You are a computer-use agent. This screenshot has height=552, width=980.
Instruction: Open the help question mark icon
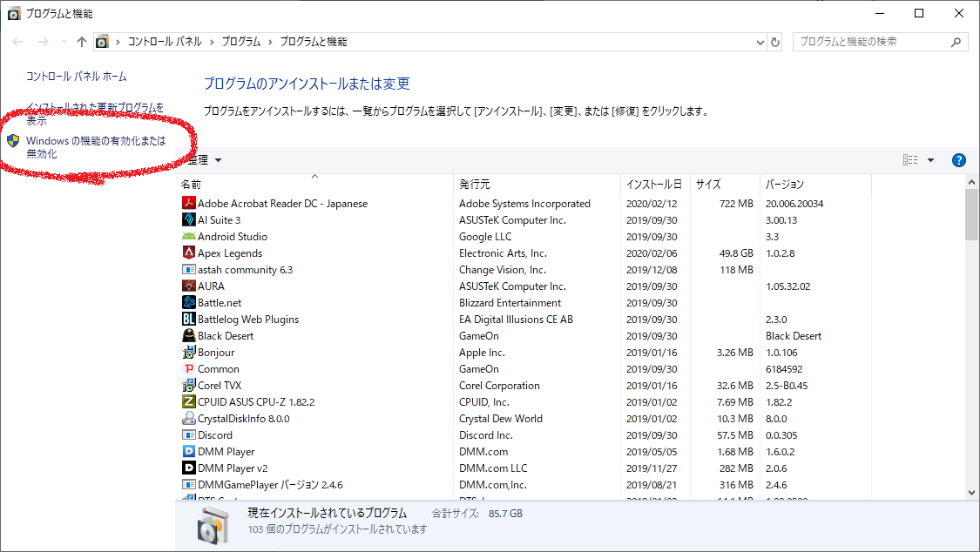958,160
